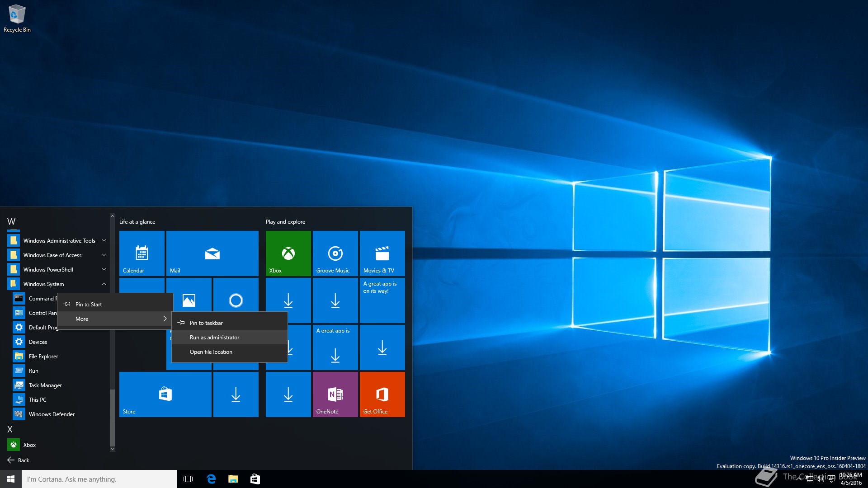This screenshot has height=488, width=868.
Task: Open the taskbar clock showing 4/5/2016
Action: tap(851, 479)
